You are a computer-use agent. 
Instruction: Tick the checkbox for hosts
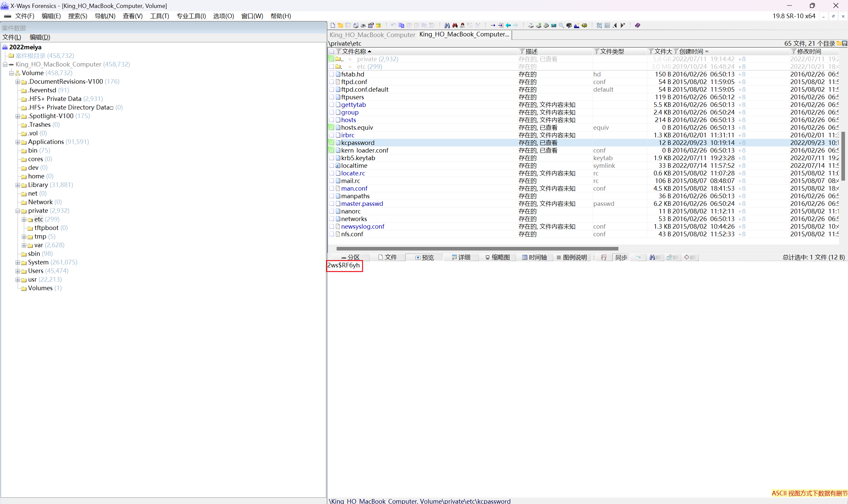pyautogui.click(x=332, y=120)
